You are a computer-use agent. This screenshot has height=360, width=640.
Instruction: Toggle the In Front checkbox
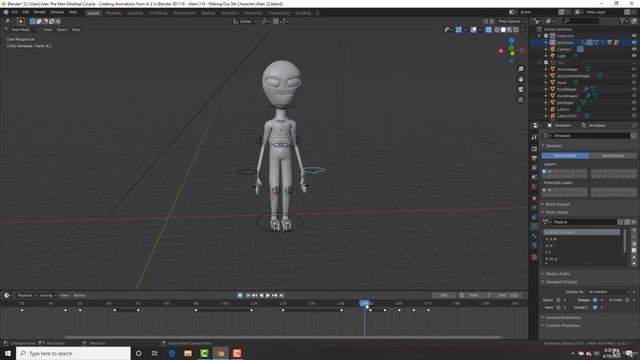coord(627,300)
